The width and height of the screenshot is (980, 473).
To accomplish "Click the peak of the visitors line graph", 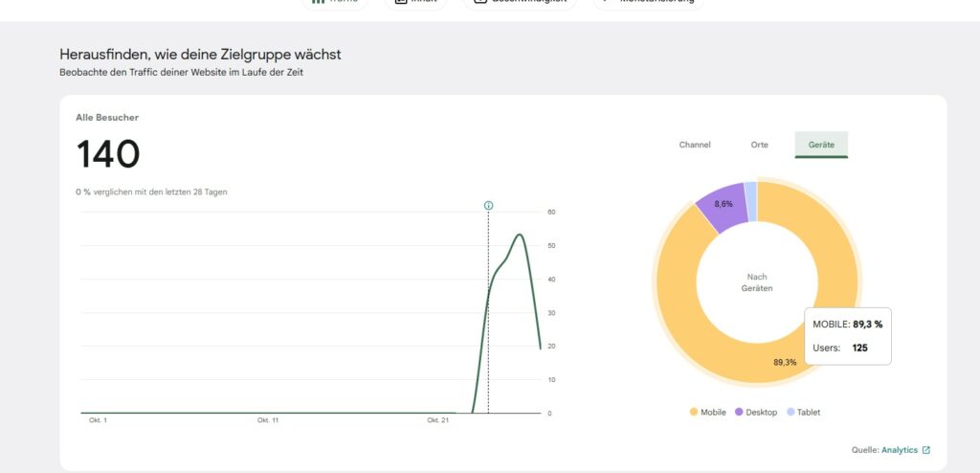I will 519,235.
